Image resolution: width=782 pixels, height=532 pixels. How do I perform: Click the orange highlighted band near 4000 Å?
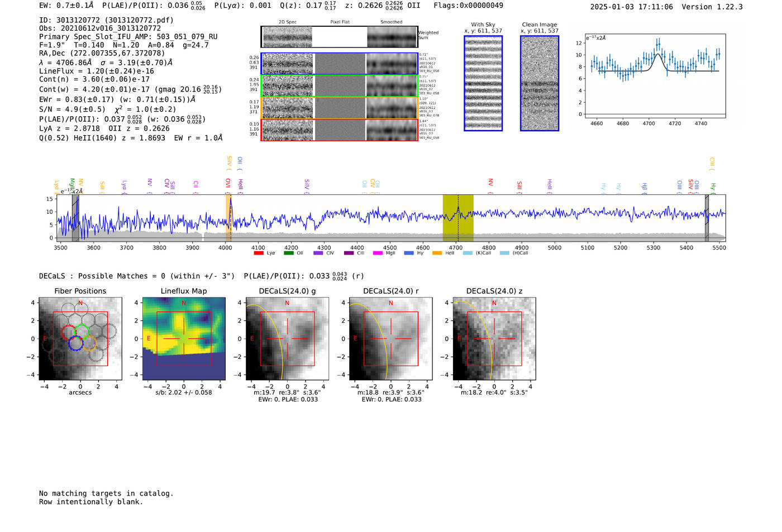tap(228, 218)
